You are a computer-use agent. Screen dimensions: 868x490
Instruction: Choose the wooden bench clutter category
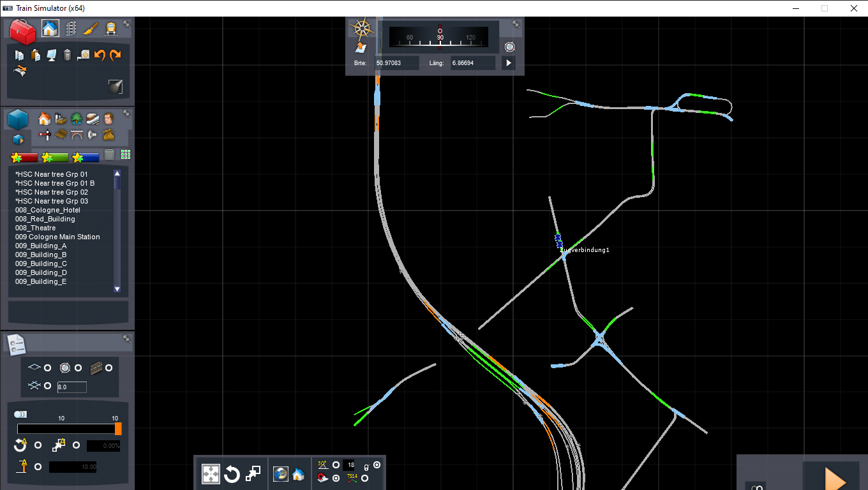[x=61, y=135]
